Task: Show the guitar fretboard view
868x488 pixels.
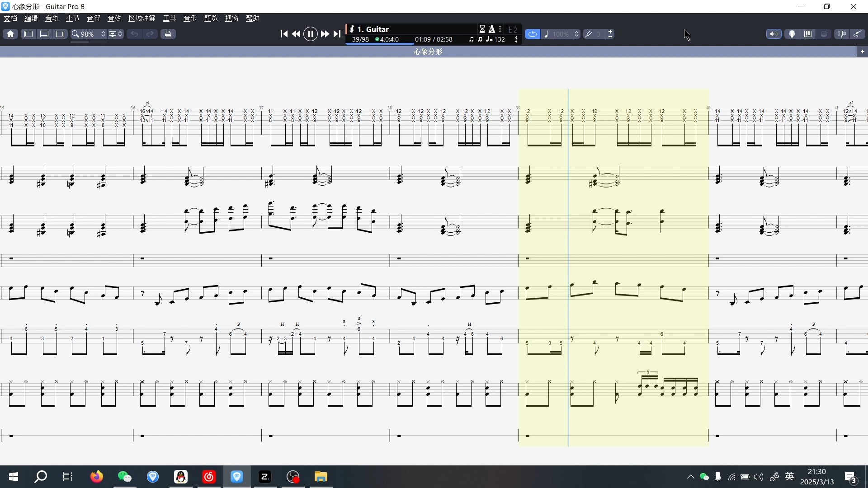Action: tap(792, 34)
